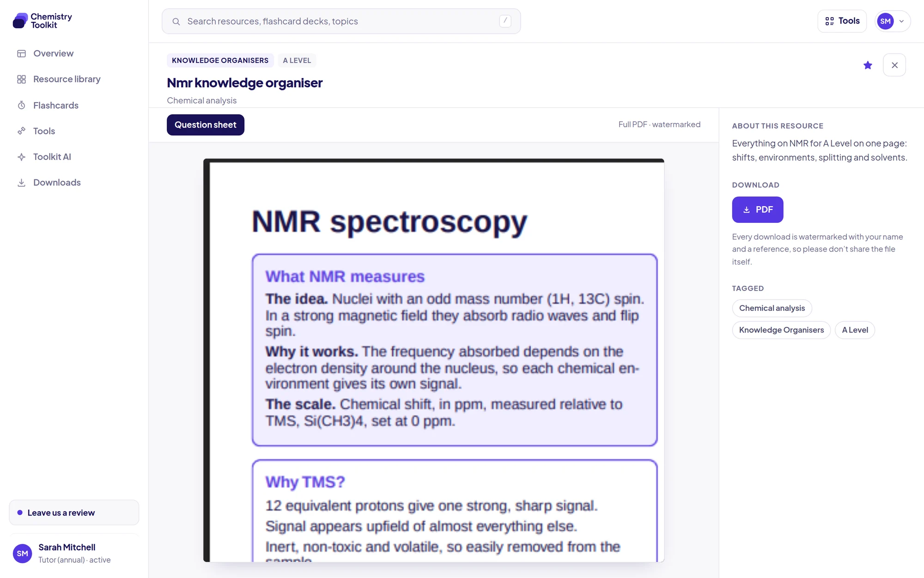Viewport: 924px width, 578px height.
Task: Click the About this resource heading
Action: [778, 126]
